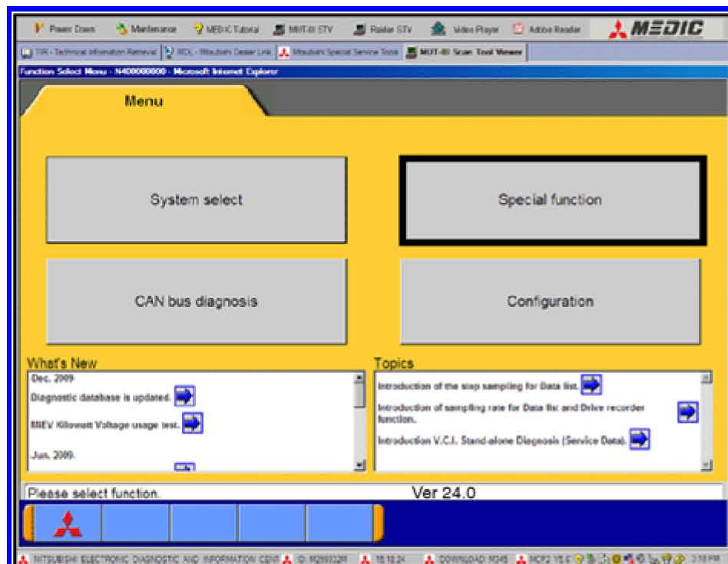This screenshot has width=728, height=564.
Task: Click arrow next to 'Diagnostic database is updated'
Action: point(184,396)
